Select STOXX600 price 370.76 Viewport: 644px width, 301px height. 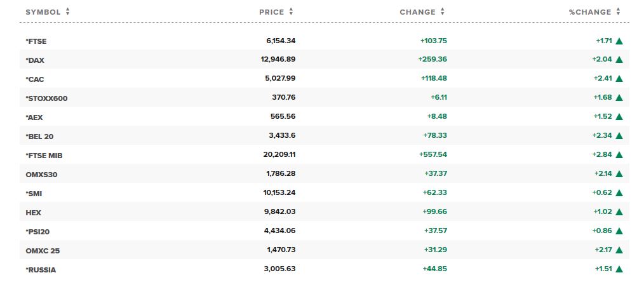coord(284,97)
